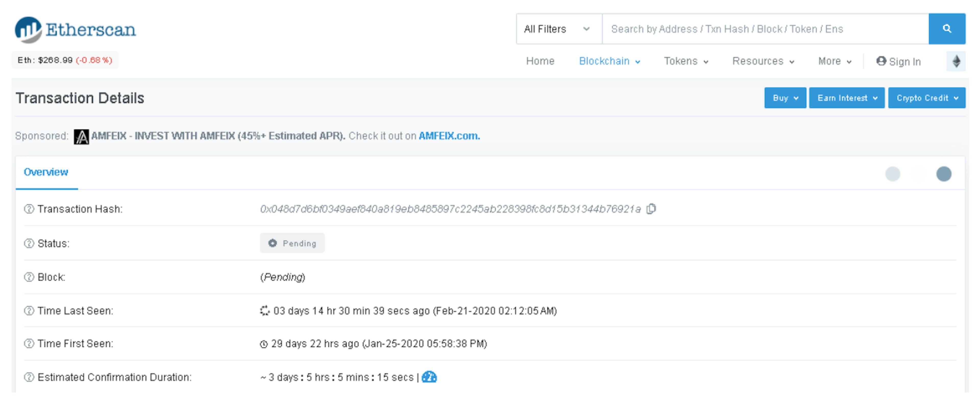Click help icon beside Estimated Confirmation Duration
Screen dimensions: 980x415
click(x=29, y=377)
